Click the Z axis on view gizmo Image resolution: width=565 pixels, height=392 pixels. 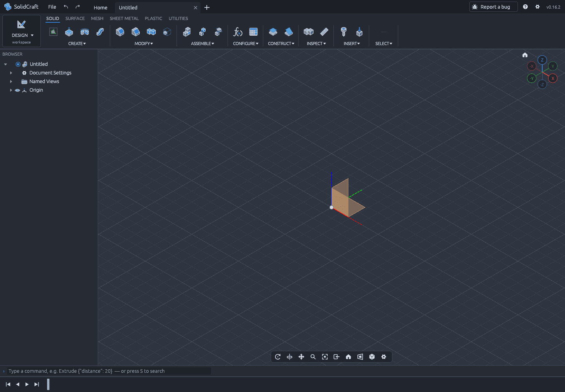click(x=542, y=60)
